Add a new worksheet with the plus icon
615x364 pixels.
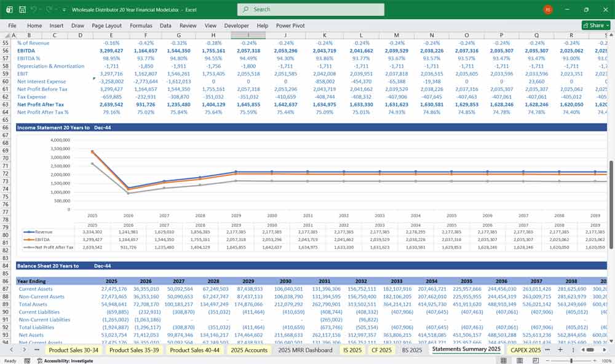561,349
